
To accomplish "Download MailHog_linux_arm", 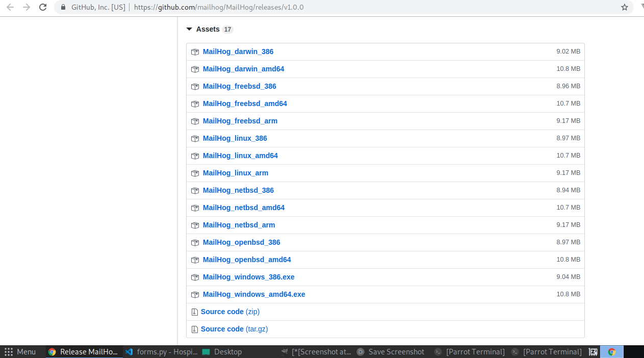I will (236, 173).
